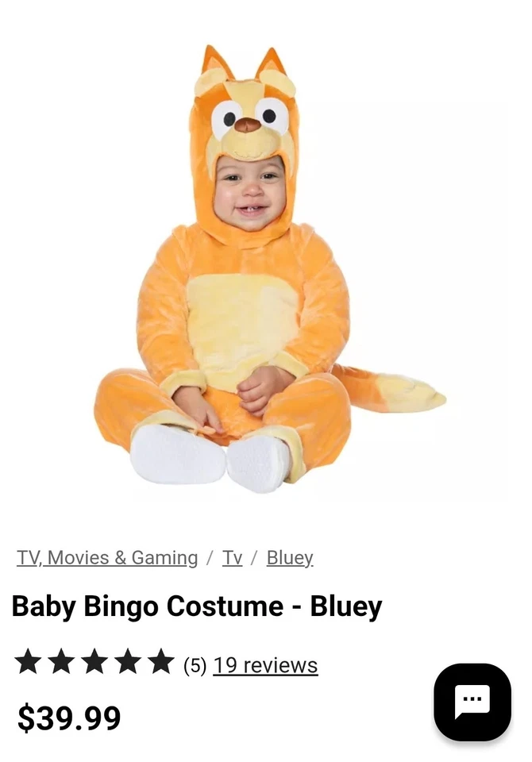This screenshot has width=532, height=762.
Task: Open the Tv breadcrumb link
Action: 232,557
